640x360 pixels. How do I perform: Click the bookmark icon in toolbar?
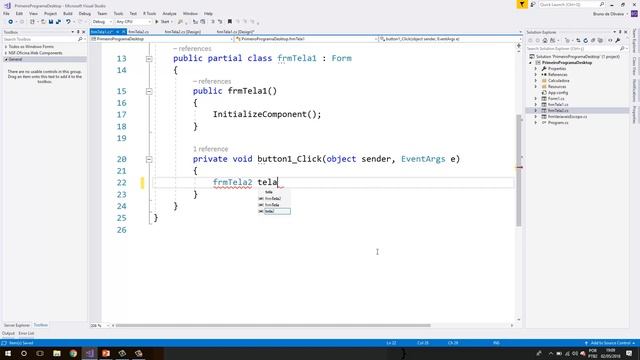point(230,22)
